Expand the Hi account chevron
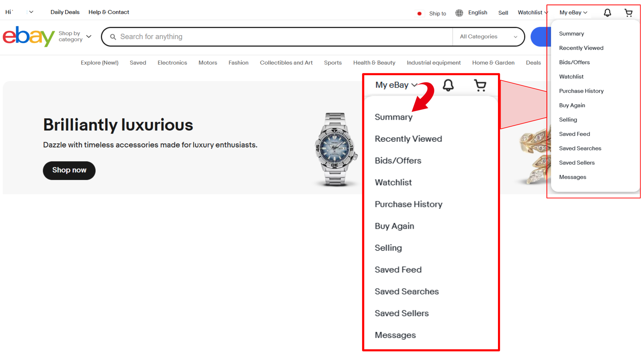 (31, 12)
